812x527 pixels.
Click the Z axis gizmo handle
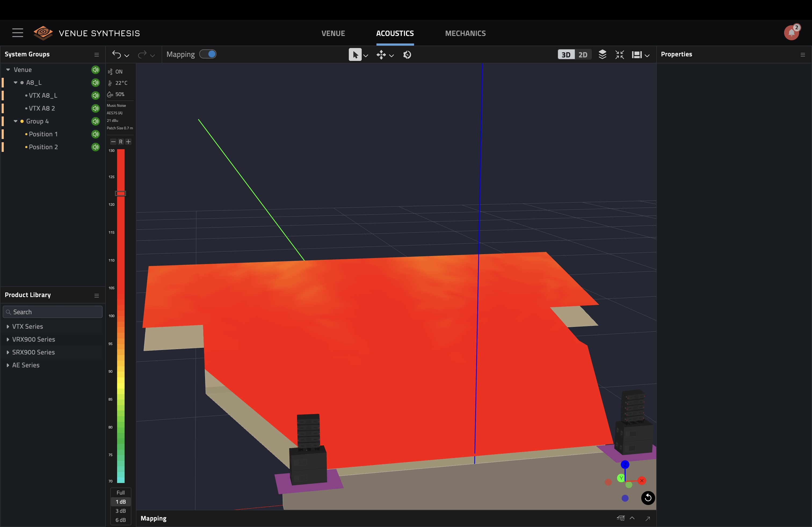pos(625,465)
